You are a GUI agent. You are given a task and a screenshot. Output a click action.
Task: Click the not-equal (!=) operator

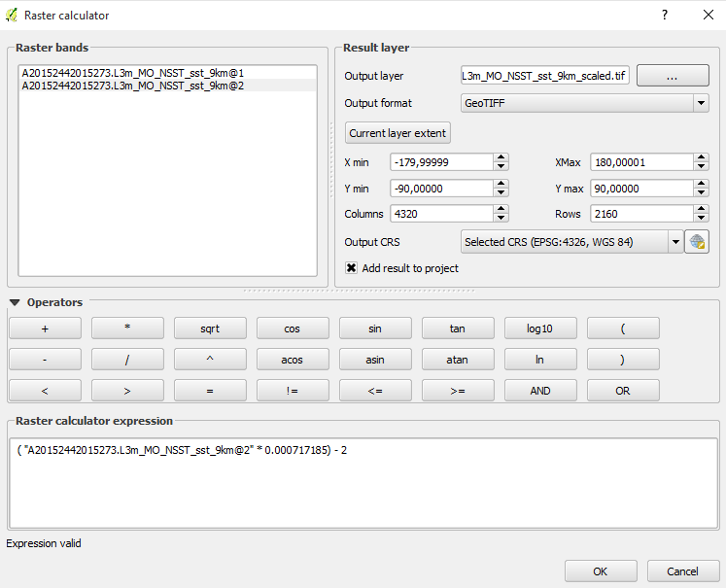[292, 391]
